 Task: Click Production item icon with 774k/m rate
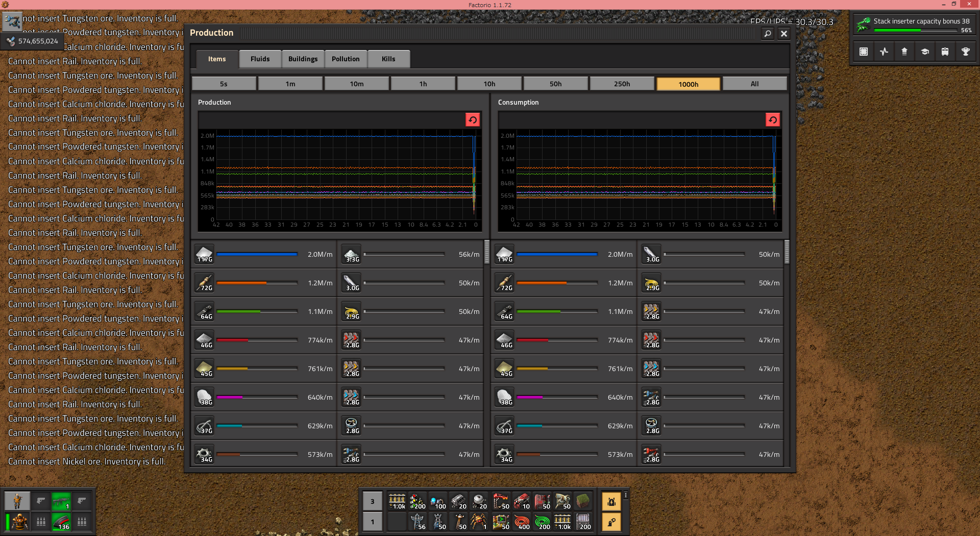(x=204, y=340)
